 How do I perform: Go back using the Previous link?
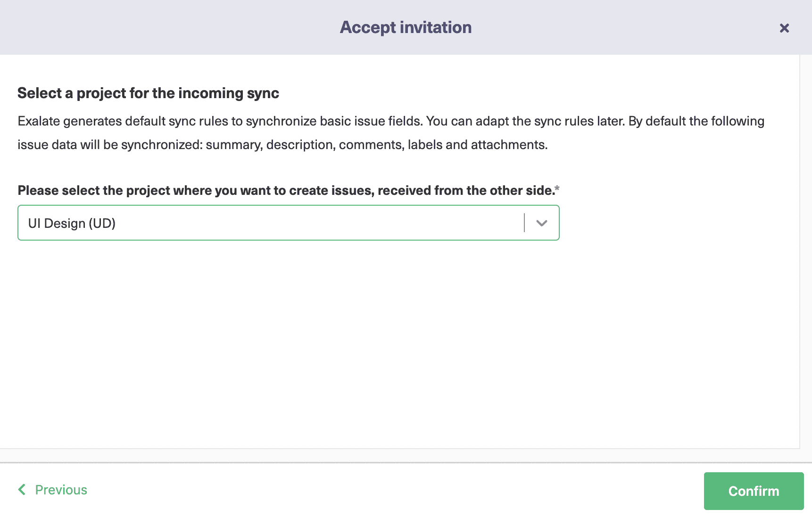click(x=60, y=490)
